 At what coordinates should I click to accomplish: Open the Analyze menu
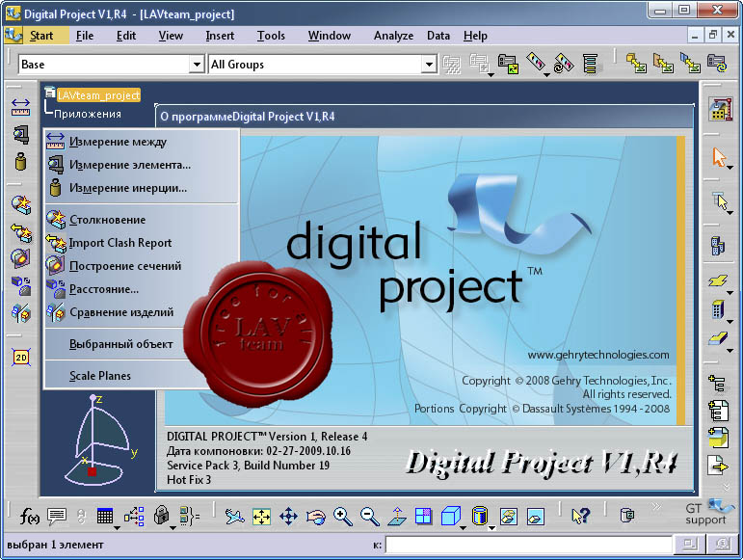[393, 36]
